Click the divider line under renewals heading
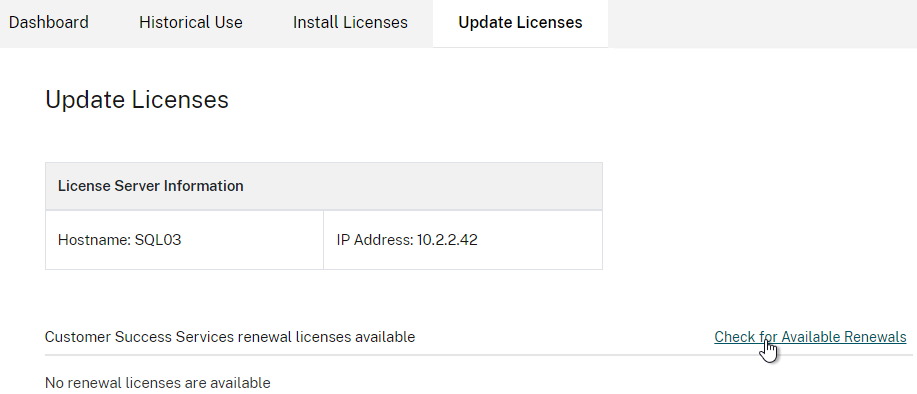Viewport: 917px width, 394px height. (x=478, y=354)
